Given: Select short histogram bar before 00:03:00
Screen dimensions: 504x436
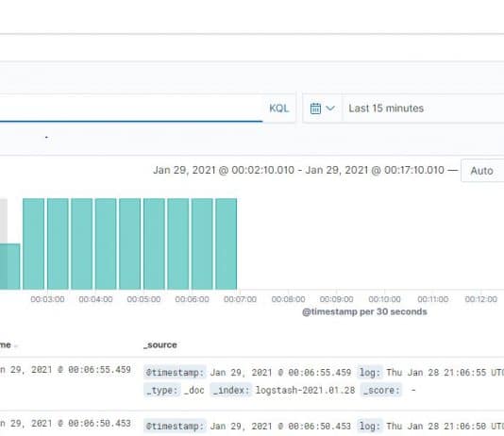Looking at the screenshot, I should pos(10,266).
